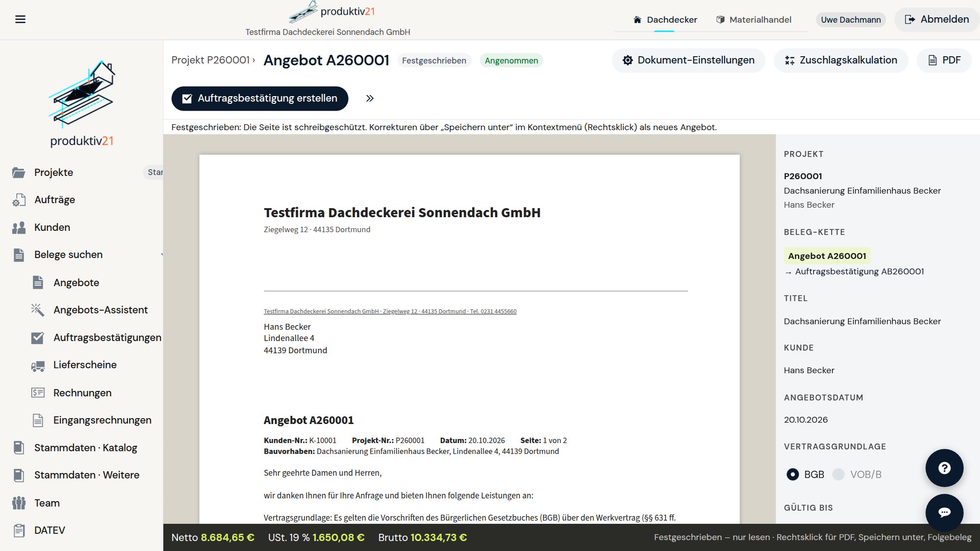
Task: Click the Lieferscheine truck icon
Action: [x=38, y=366]
